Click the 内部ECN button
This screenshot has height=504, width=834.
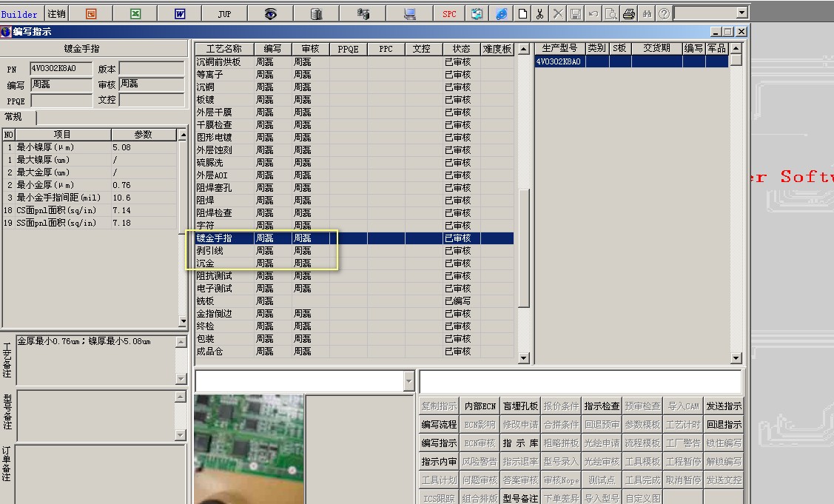[x=480, y=406]
